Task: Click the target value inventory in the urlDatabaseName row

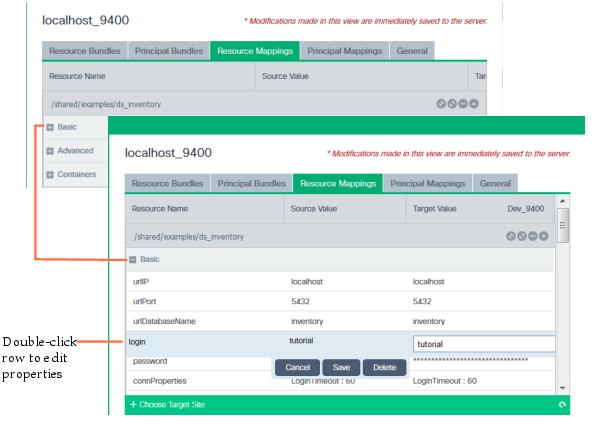Action: point(429,321)
